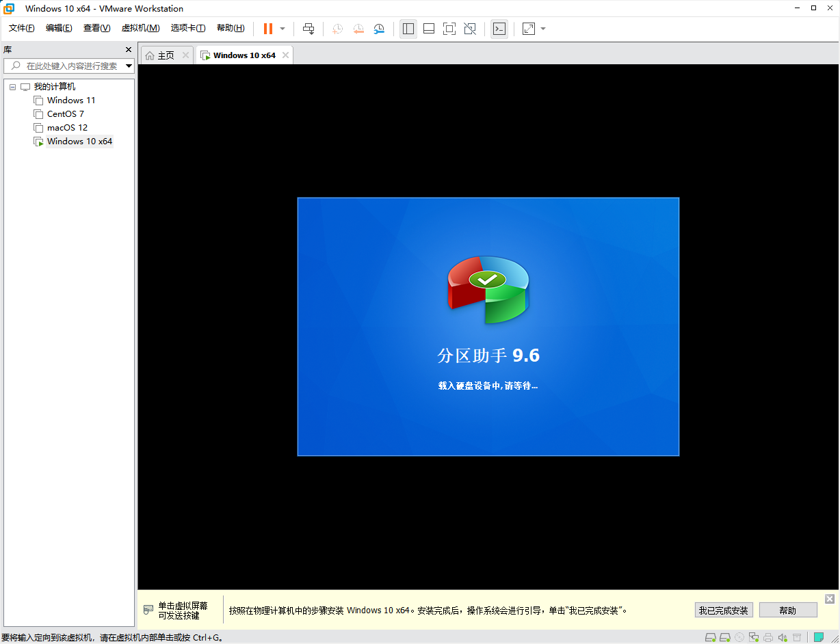The width and height of the screenshot is (840, 644).
Task: Click the 帮助 button in install bar
Action: pos(788,611)
